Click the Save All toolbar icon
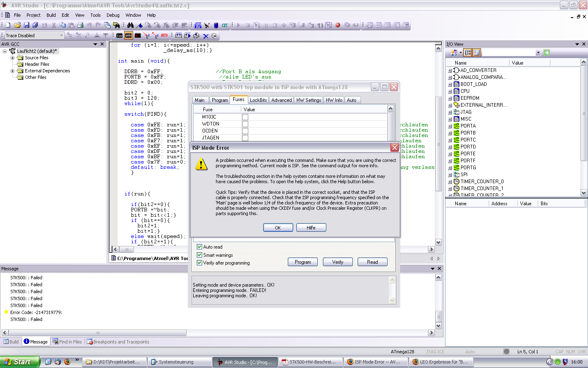 [x=35, y=25]
